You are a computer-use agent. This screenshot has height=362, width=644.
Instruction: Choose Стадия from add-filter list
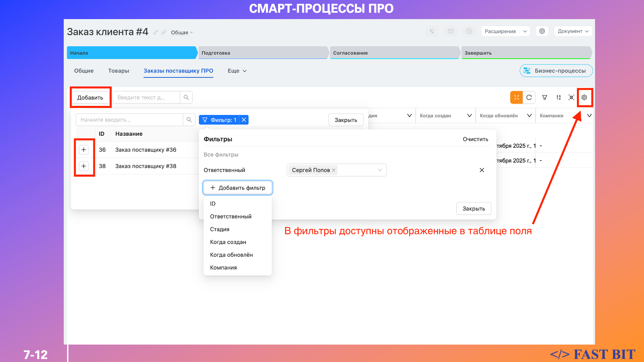click(220, 229)
